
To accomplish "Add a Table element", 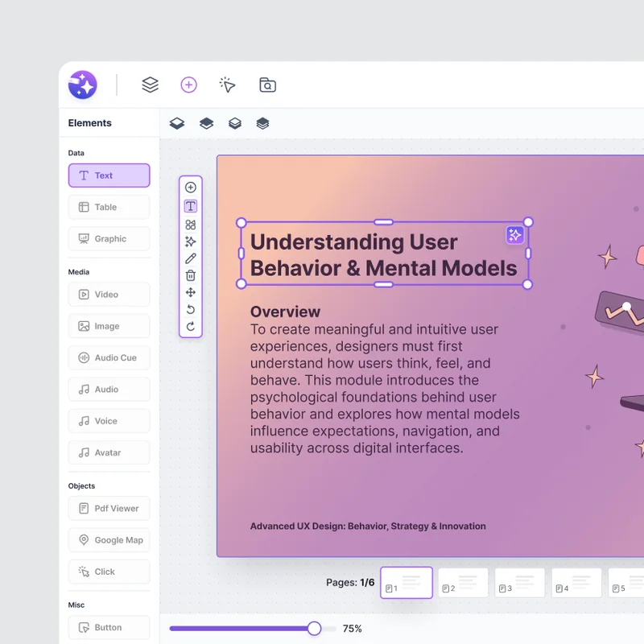I will coord(109,207).
